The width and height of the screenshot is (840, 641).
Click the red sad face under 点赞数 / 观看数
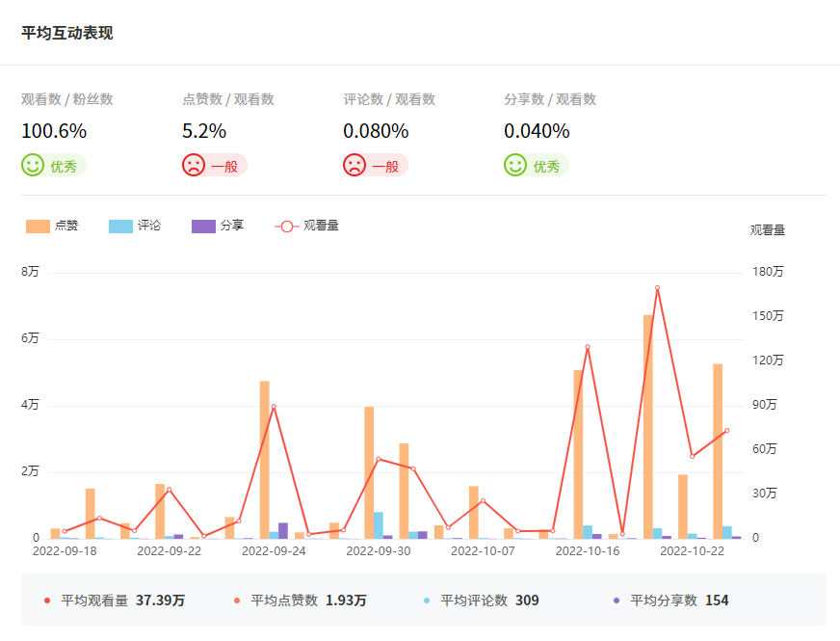194,165
